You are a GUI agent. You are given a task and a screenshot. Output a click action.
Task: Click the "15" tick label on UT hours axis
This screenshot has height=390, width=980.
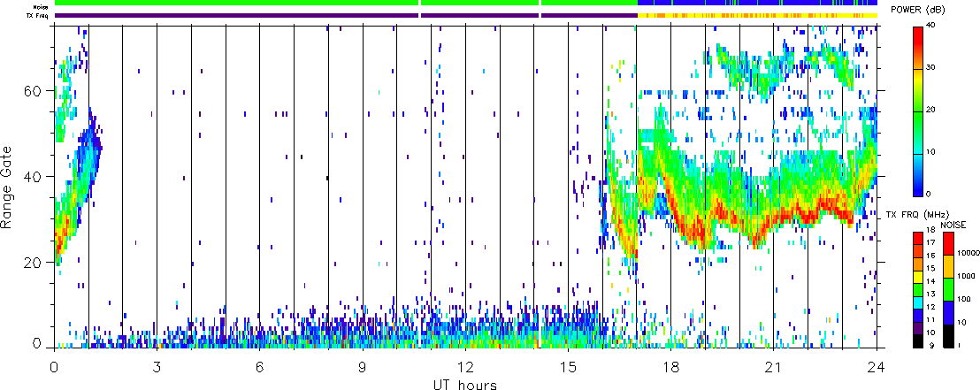point(568,368)
